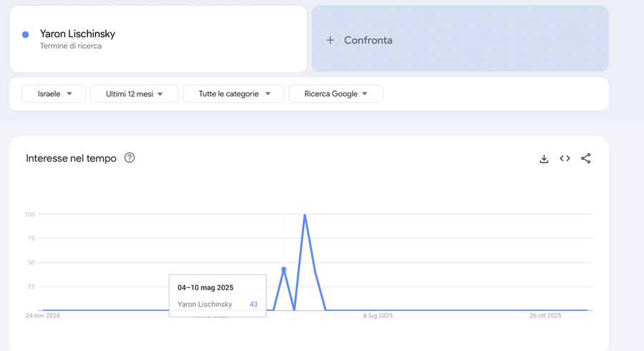644x351 pixels.
Task: Open the embed code icon
Action: 565,158
